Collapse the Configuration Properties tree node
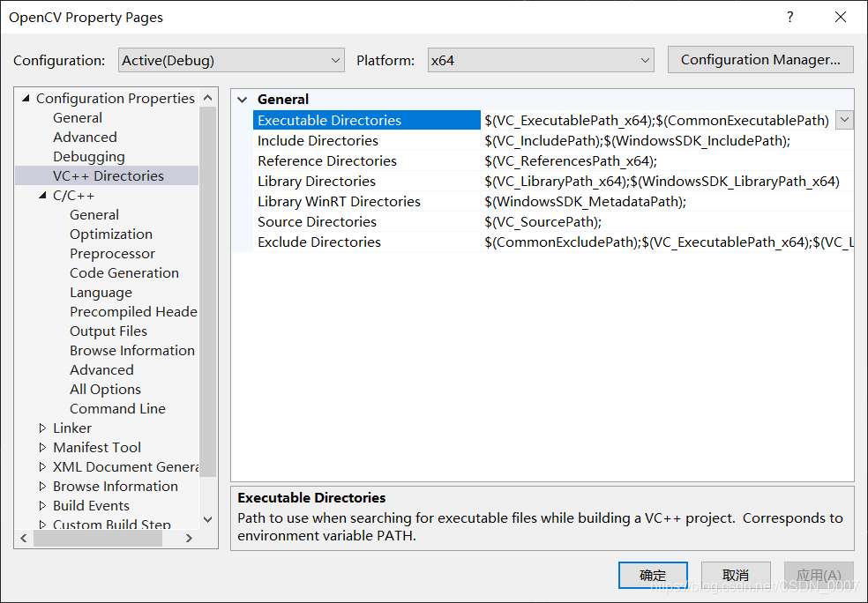Viewport: 868px width, 603px height. 26,98
